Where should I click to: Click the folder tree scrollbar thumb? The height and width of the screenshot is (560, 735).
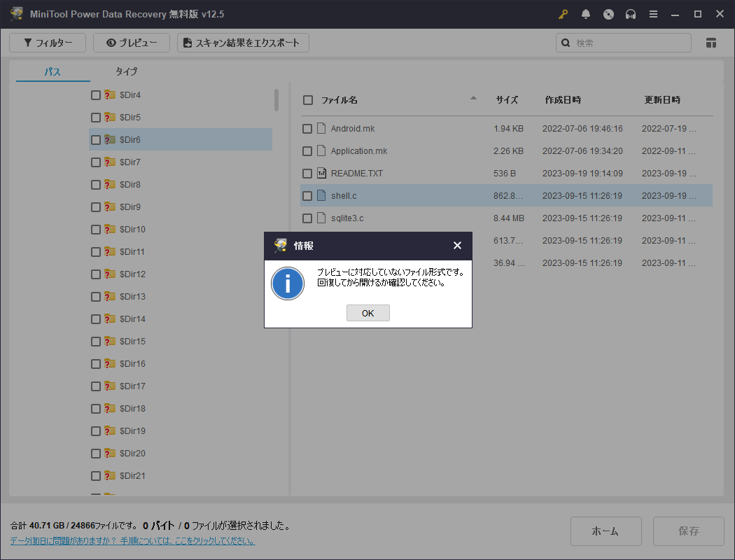(x=276, y=100)
